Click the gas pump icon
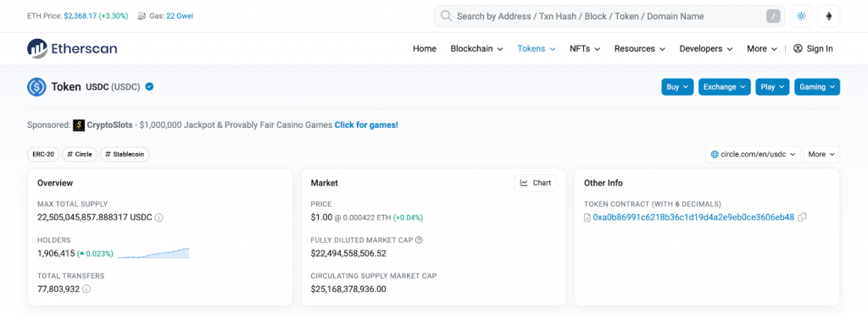 (x=142, y=16)
